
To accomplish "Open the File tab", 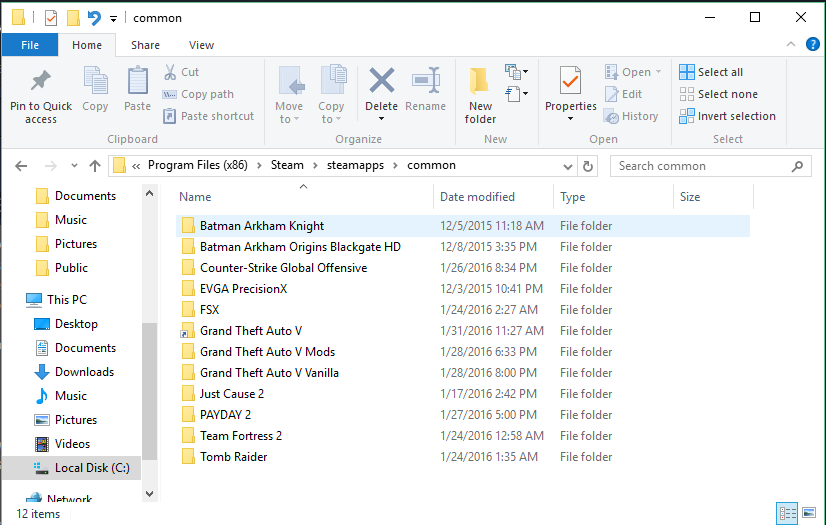I will click(x=30, y=45).
